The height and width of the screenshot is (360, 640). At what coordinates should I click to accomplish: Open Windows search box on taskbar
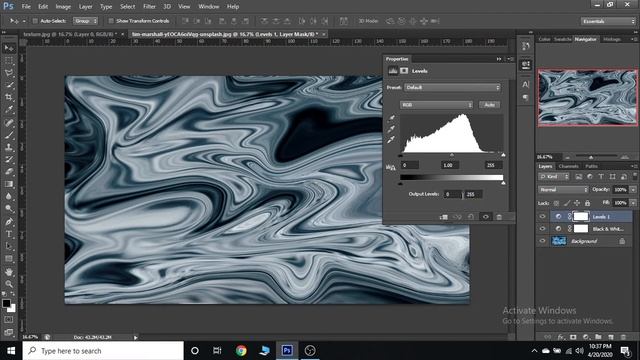click(103, 351)
